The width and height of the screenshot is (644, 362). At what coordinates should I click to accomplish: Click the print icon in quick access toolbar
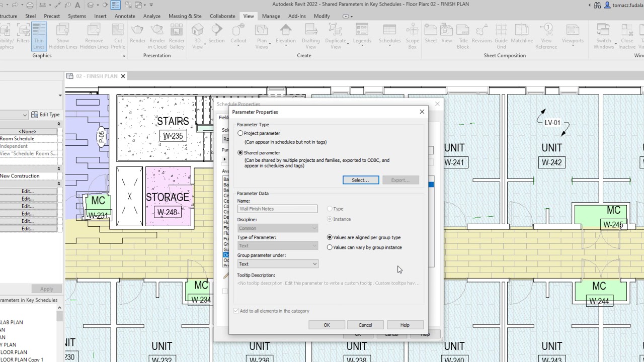tap(30, 5)
